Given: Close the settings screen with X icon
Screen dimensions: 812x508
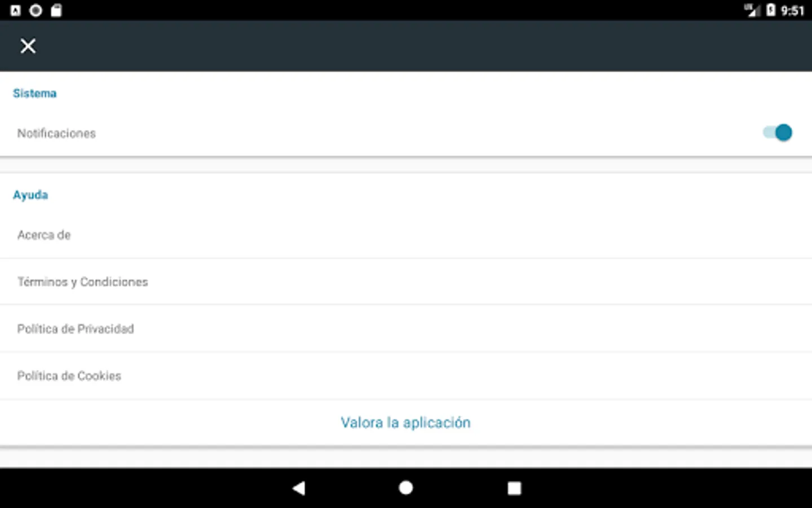Looking at the screenshot, I should tap(28, 46).
